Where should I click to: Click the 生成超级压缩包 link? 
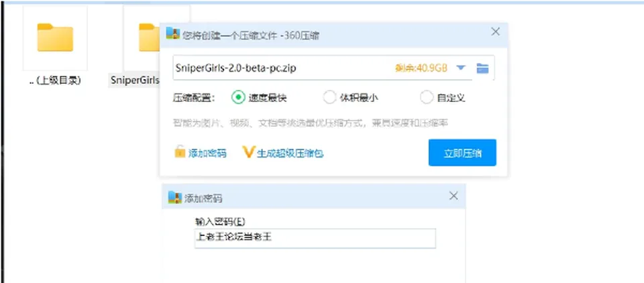tap(290, 154)
